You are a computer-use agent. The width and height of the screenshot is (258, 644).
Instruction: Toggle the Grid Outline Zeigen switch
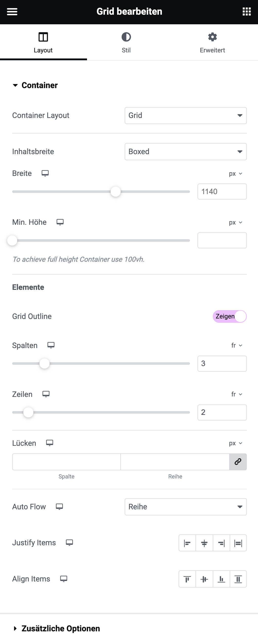coord(230,316)
